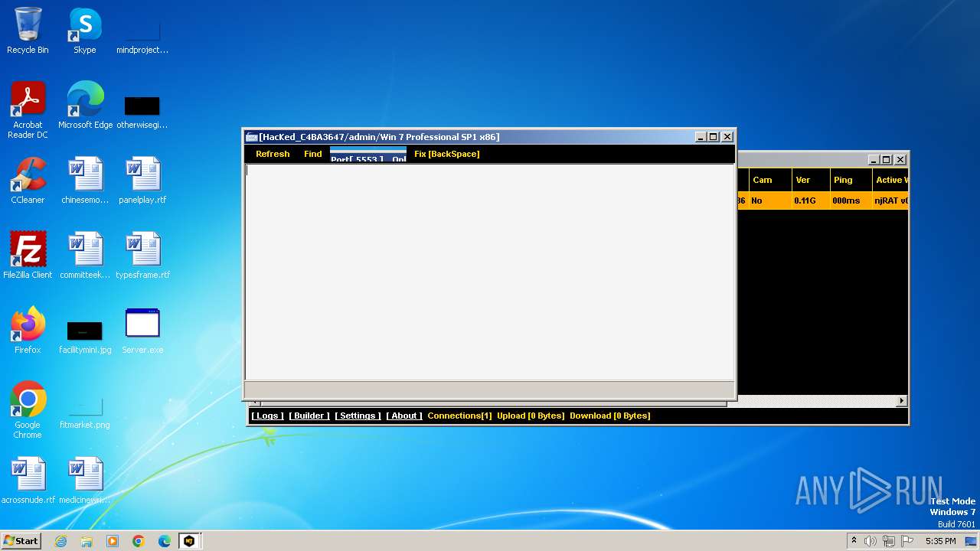
Task: Click Find in the keylogger menu
Action: pyautogui.click(x=313, y=154)
